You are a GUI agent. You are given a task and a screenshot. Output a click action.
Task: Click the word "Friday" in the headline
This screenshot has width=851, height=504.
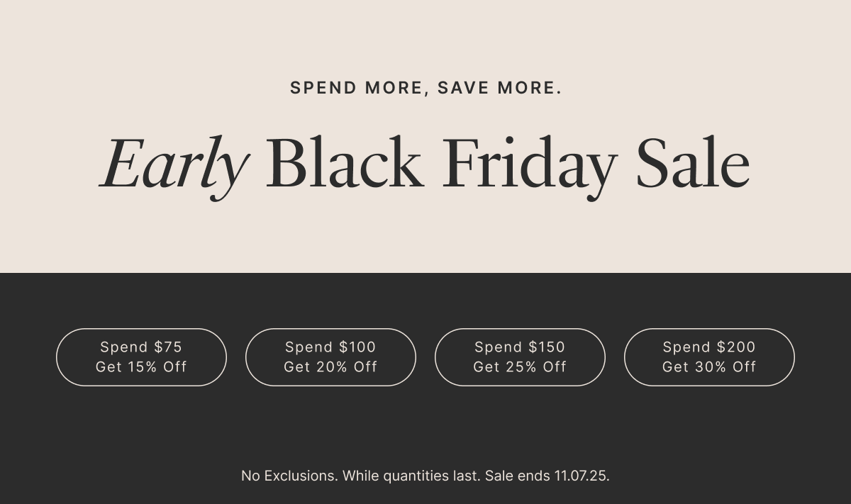(529, 164)
